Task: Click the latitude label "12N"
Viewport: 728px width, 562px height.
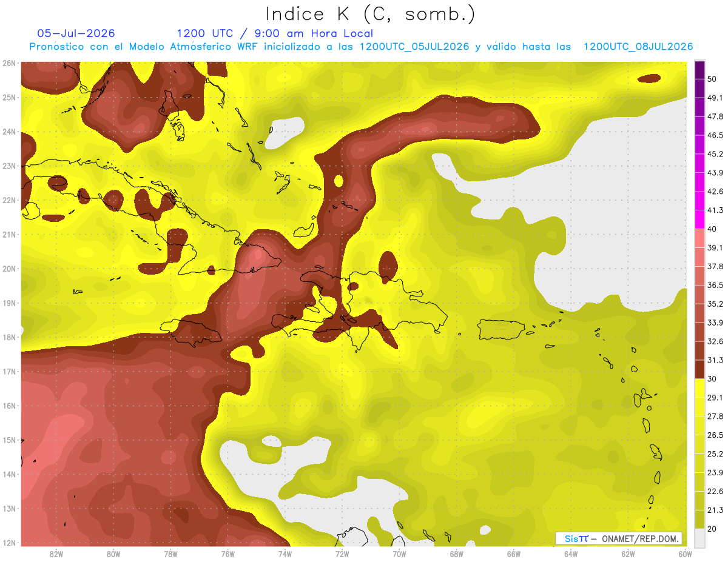Action: (x=8, y=543)
